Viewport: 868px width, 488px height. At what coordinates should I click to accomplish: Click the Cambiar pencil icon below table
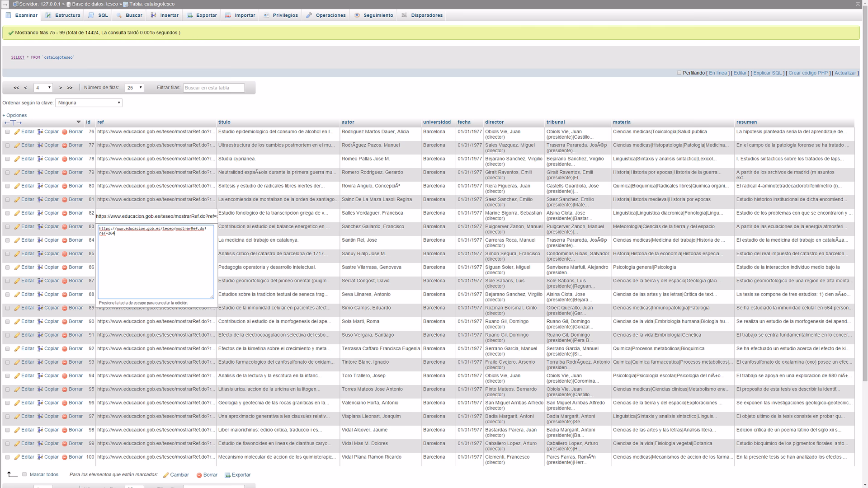coord(166,475)
